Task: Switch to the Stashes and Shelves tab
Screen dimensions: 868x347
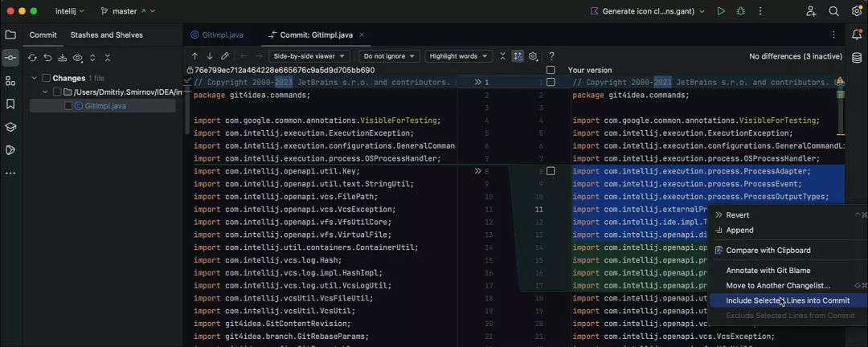Action: (x=106, y=35)
